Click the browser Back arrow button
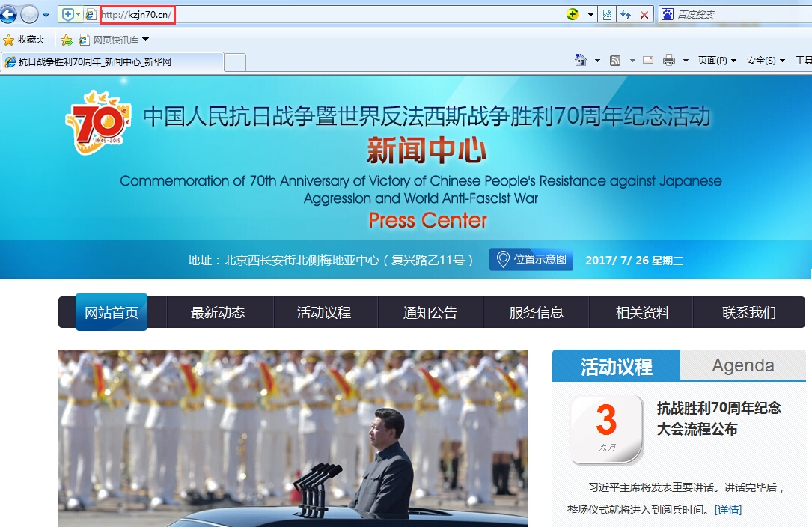The height and width of the screenshot is (527, 812). point(9,13)
